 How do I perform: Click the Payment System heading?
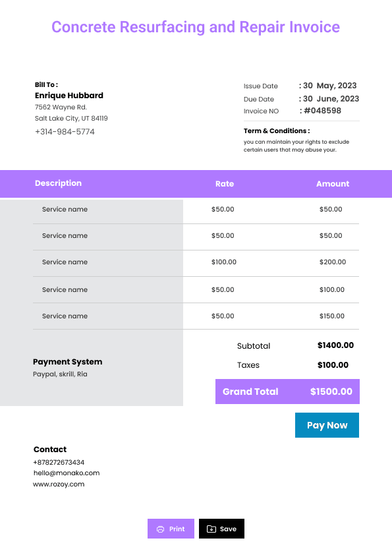[x=68, y=362]
